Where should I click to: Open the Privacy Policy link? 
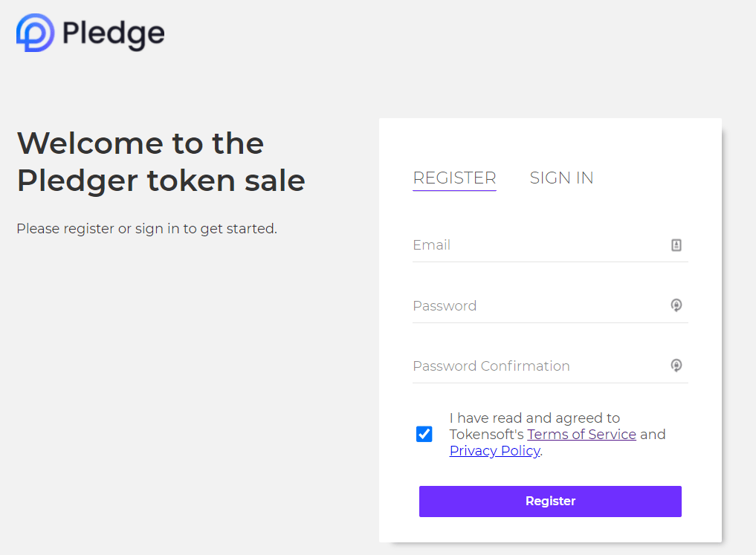click(x=494, y=451)
